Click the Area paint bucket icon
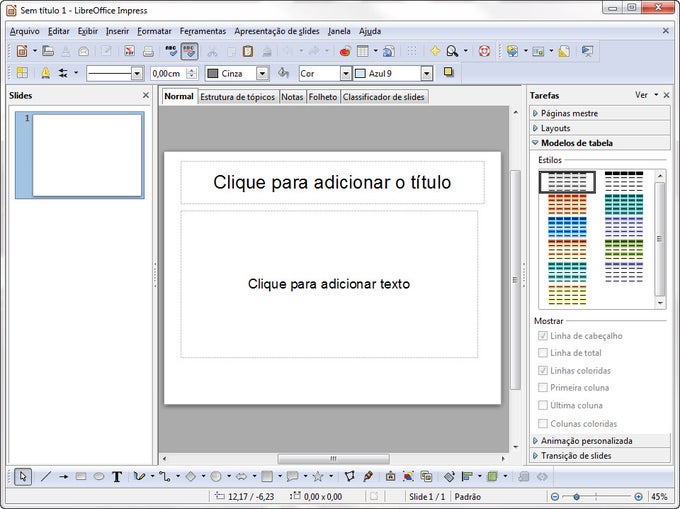Viewport: 680px width, 509px height. coord(283,73)
